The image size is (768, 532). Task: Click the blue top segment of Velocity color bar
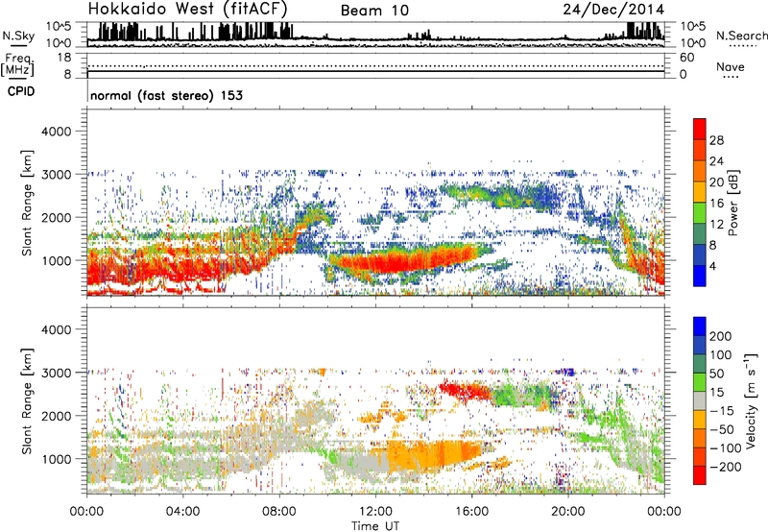tap(700, 326)
